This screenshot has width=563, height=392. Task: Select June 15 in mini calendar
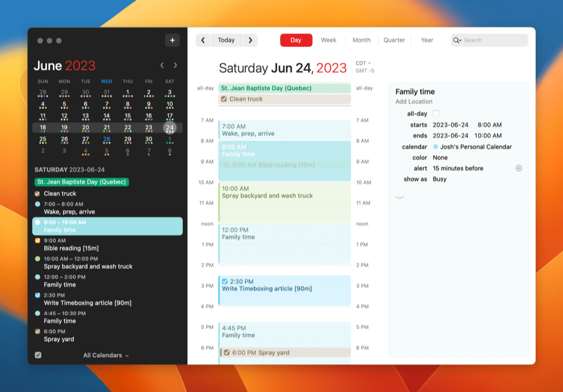[128, 117]
